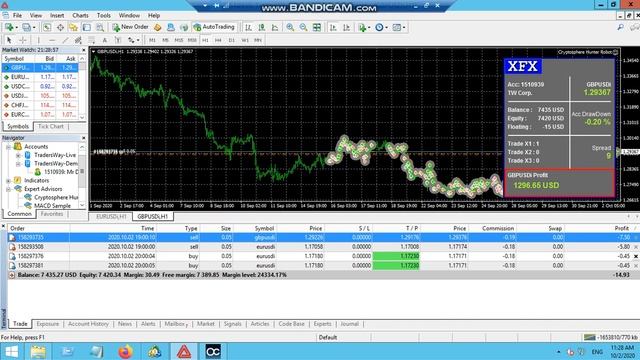Select the trendline drawing tool
The height and width of the screenshot is (360, 640).
(x=65, y=40)
